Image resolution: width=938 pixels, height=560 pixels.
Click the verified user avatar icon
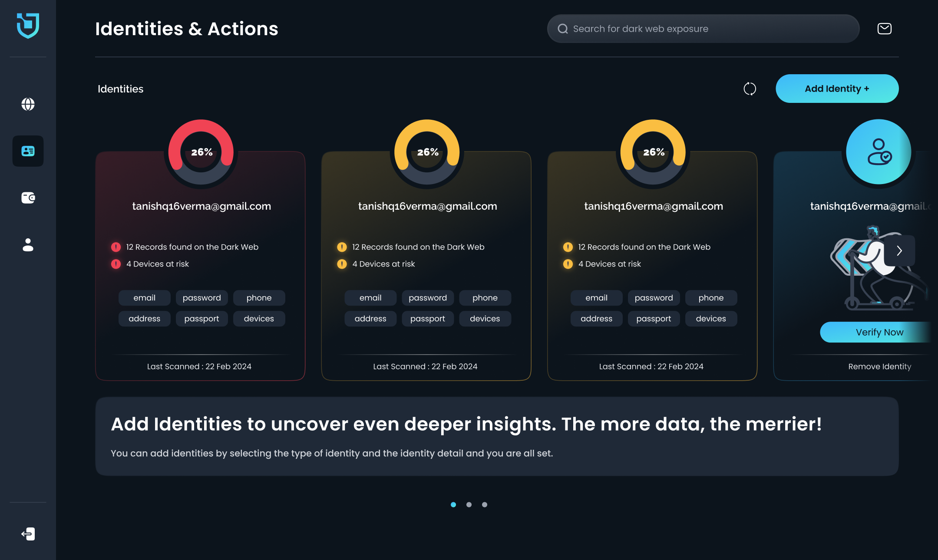879,152
